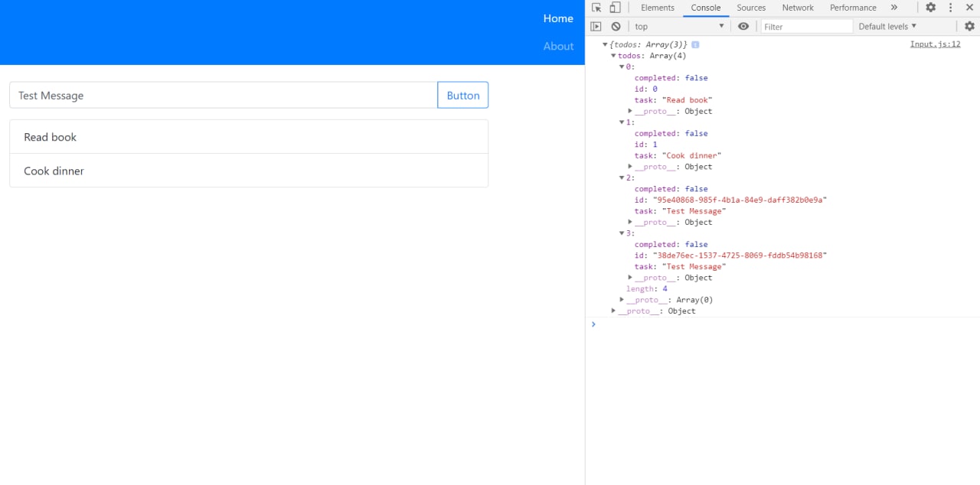The image size is (980, 485).
Task: Collapse the {todos: Array(3)} object
Action: click(x=605, y=45)
